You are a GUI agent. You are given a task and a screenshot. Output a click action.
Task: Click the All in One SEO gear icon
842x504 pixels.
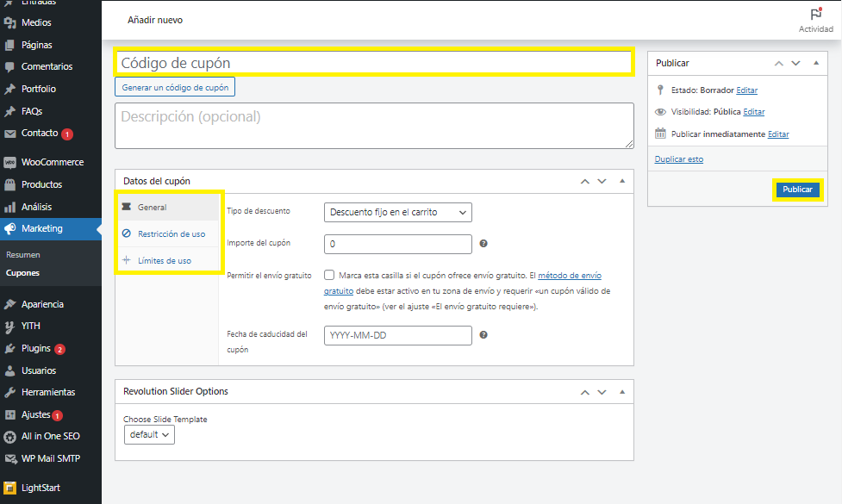tap(9, 437)
